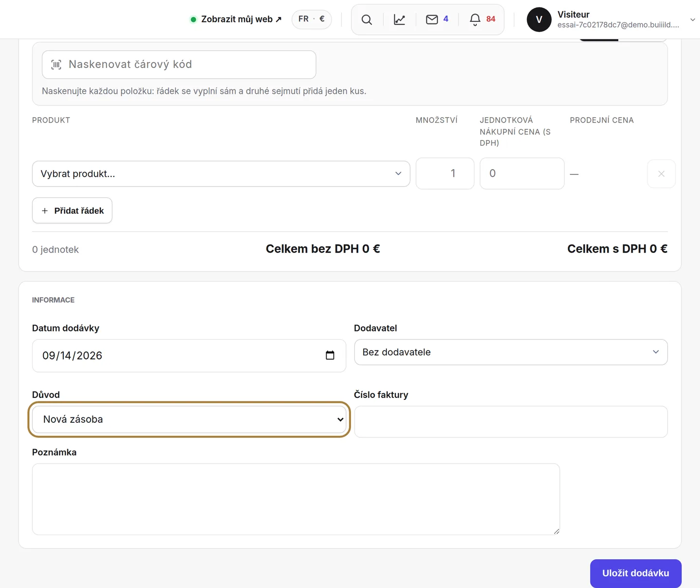The width and height of the screenshot is (700, 588).
Task: Click the Datum dodávky date field
Action: (x=189, y=356)
